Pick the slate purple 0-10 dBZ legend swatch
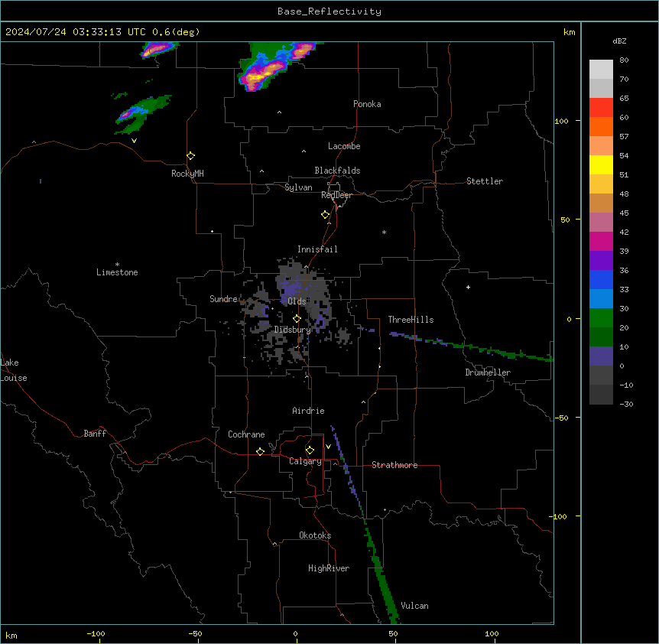 click(601, 356)
